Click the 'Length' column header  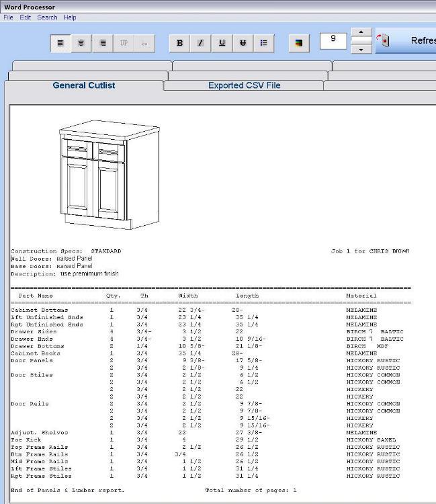pyautogui.click(x=247, y=296)
